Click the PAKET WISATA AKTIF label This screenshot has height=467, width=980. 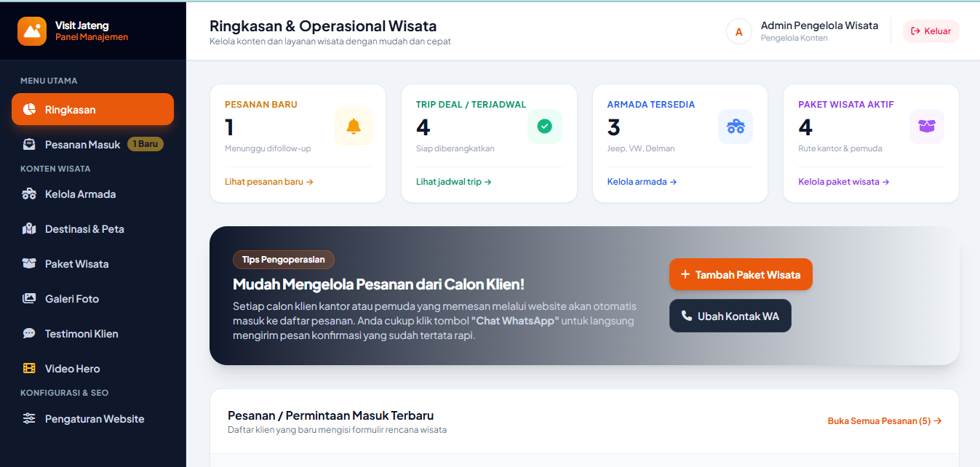coord(846,105)
